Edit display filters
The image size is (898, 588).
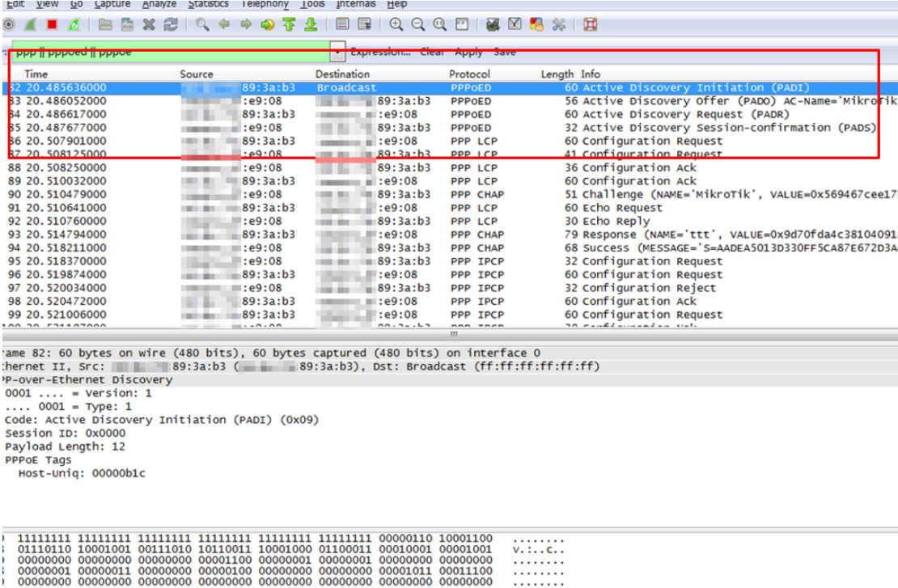515,24
